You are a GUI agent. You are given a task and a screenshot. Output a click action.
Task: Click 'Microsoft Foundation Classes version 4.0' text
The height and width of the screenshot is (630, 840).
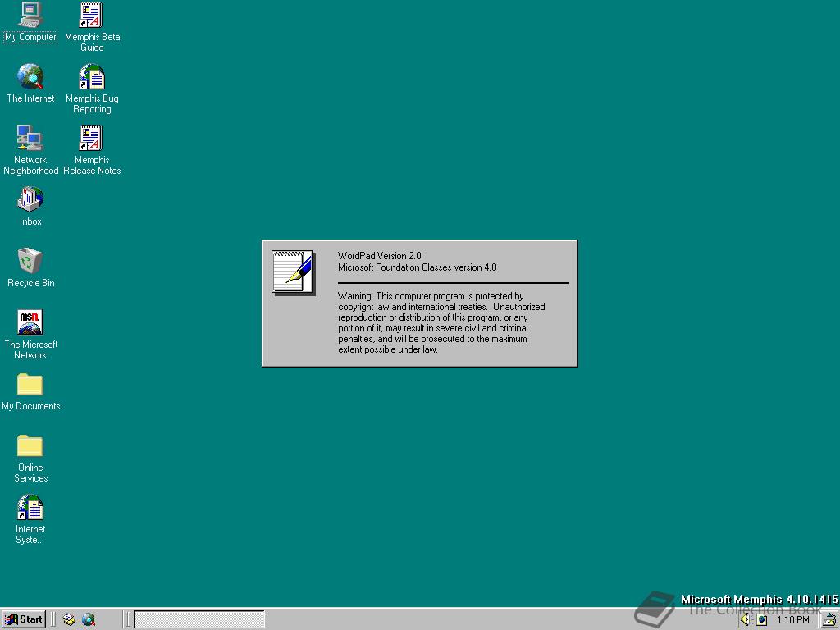(418, 267)
